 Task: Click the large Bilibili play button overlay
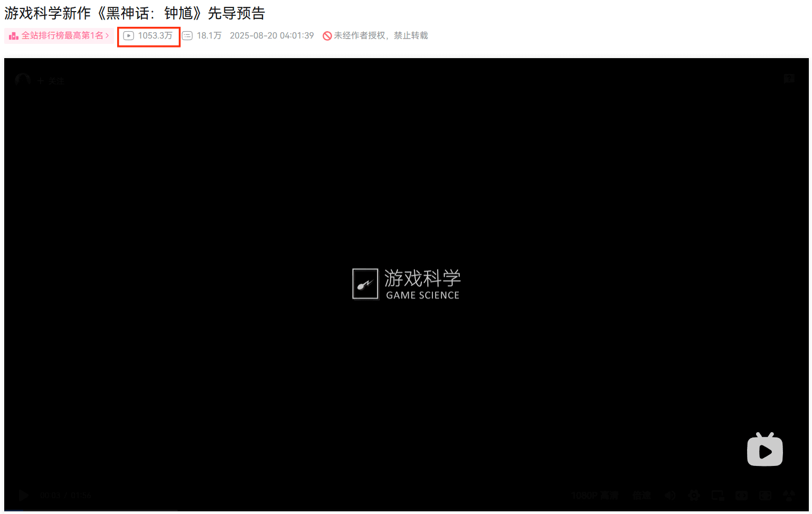coord(765,450)
